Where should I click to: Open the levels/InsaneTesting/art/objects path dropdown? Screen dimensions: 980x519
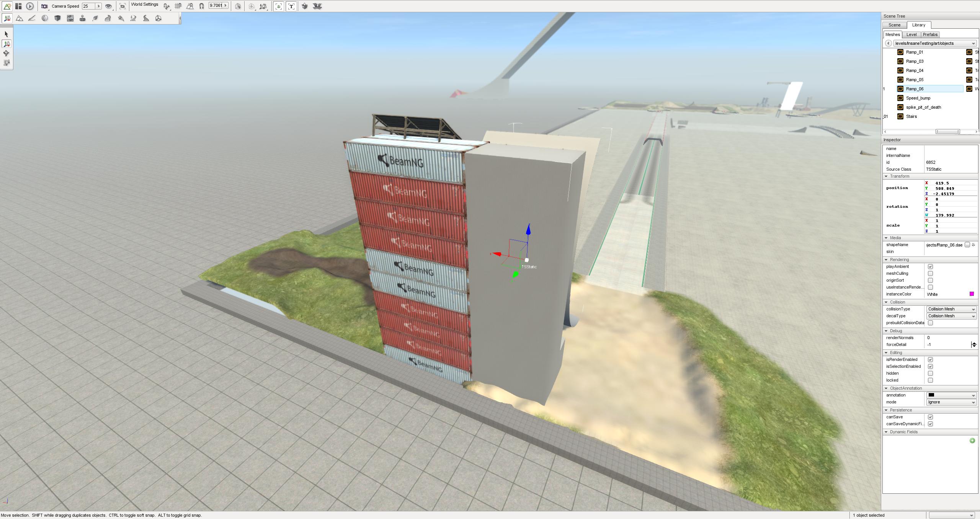coord(934,43)
